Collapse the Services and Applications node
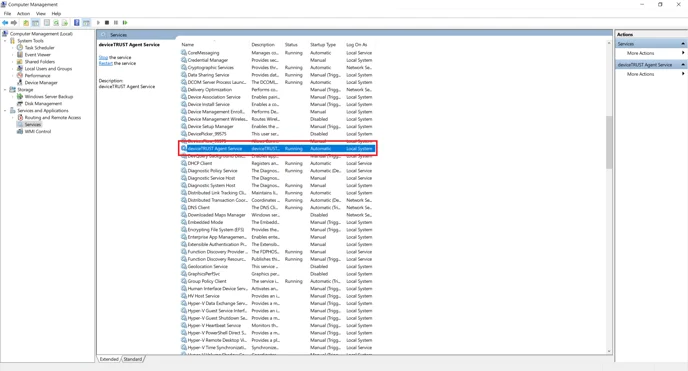The width and height of the screenshot is (688, 371). (5, 111)
